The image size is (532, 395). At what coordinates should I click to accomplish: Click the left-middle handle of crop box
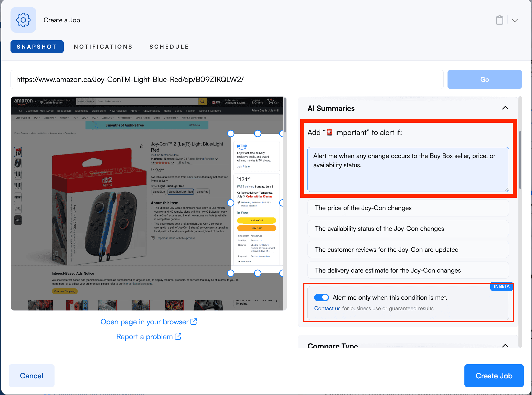point(231,203)
